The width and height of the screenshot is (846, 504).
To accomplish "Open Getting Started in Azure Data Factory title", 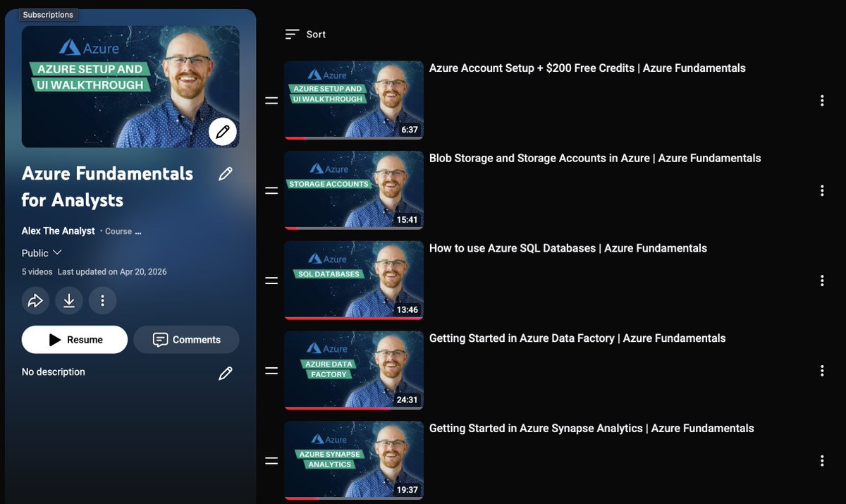I will point(577,339).
